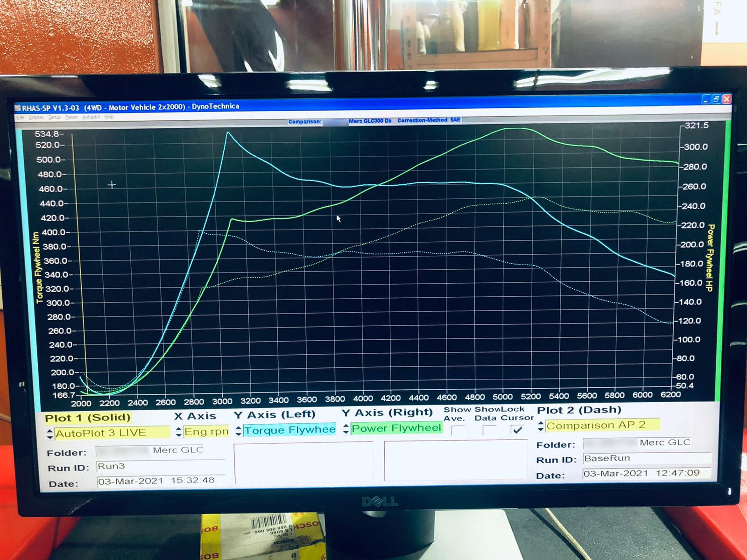Viewport: 747px width, 560px height.
Task: Step the Plot 2 Comparison selector arrows
Action: coord(541,426)
